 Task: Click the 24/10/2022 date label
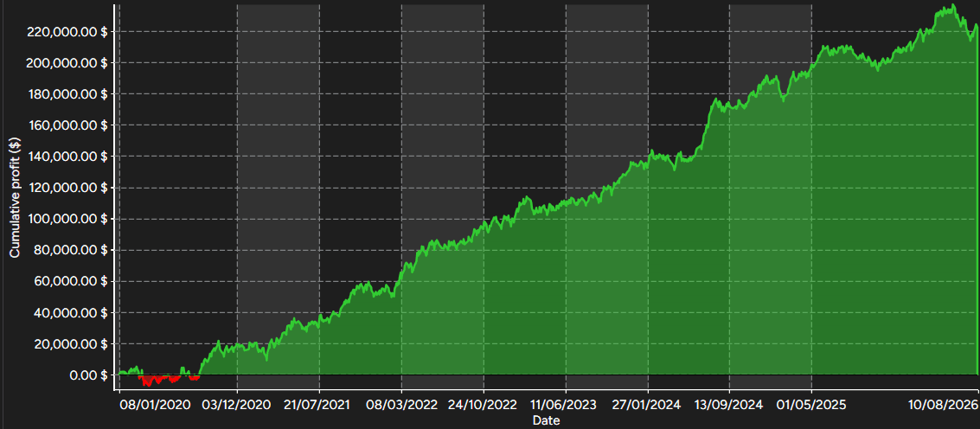tap(484, 405)
